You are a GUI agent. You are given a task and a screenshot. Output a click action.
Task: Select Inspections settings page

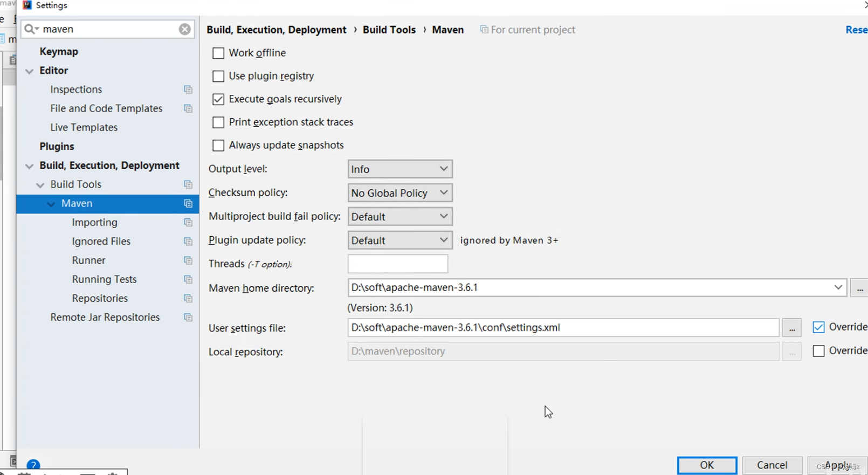pyautogui.click(x=76, y=90)
